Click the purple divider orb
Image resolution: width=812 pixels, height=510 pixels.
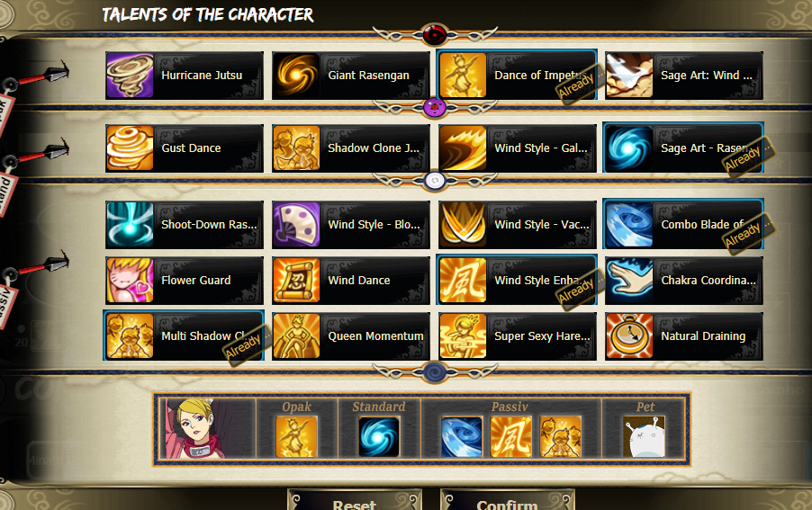[x=435, y=108]
